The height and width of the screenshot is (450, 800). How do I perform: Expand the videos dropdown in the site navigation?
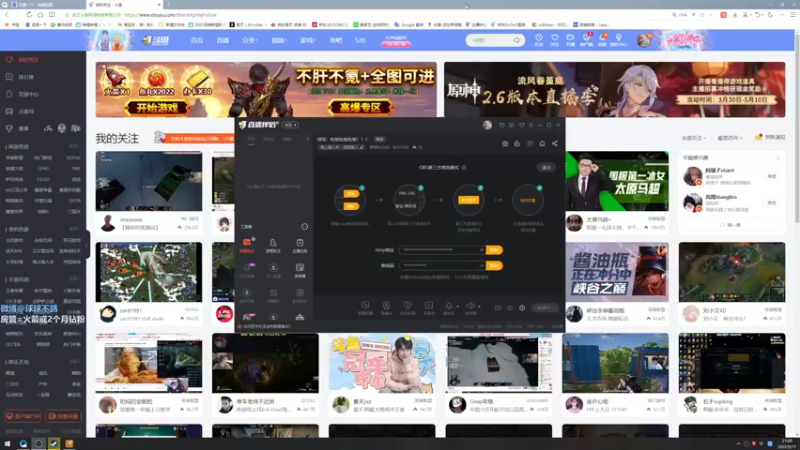pos(279,40)
